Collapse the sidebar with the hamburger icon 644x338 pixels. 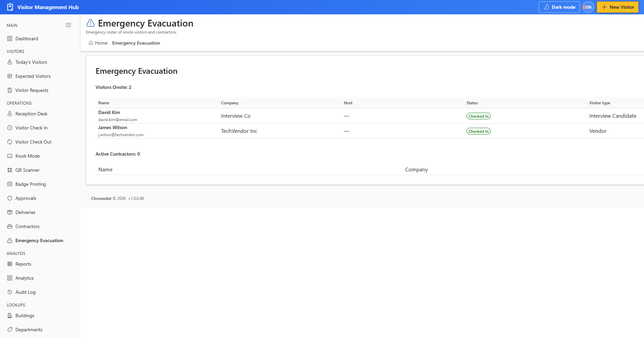click(x=68, y=25)
